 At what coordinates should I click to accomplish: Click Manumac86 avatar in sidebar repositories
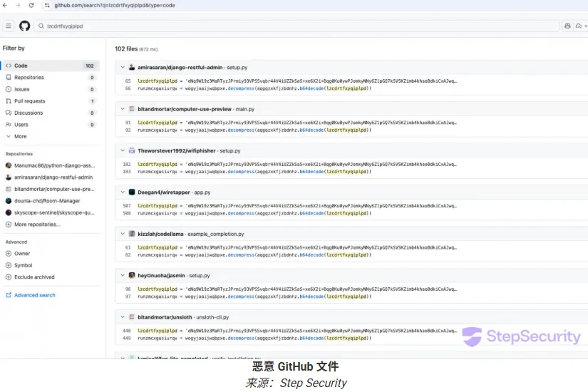tap(9, 165)
